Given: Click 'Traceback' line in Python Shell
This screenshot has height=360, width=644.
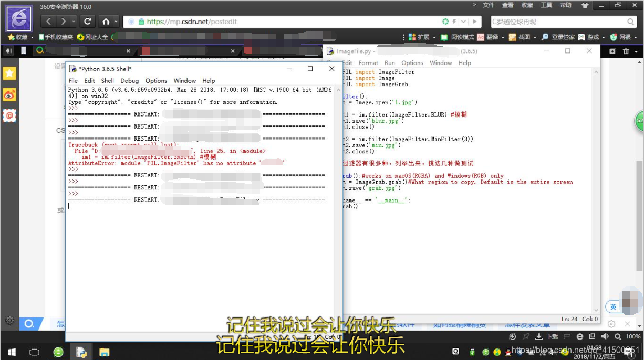Looking at the screenshot, I should click(123, 145).
